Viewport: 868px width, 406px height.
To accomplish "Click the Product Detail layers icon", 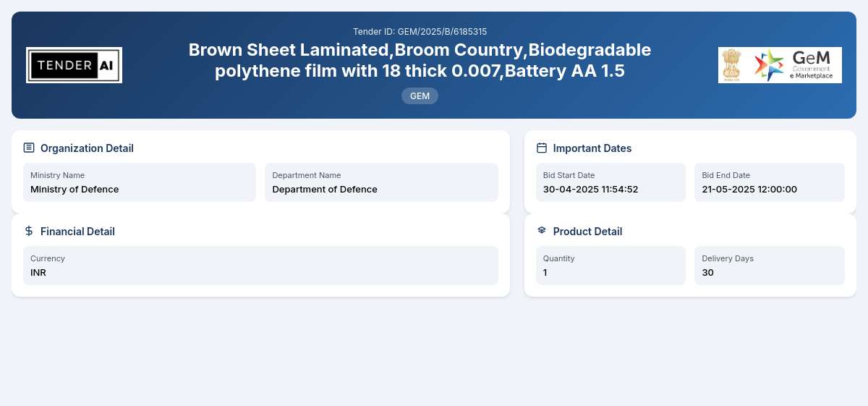I will tap(542, 231).
